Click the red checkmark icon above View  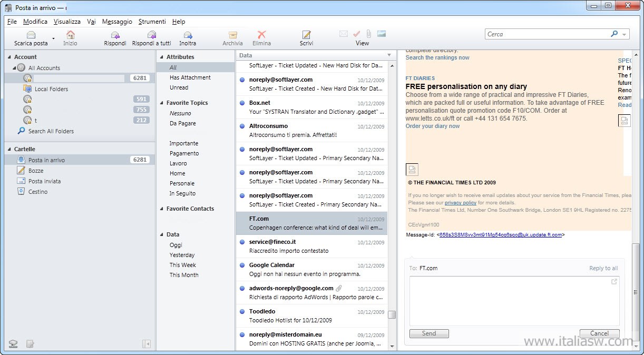(x=356, y=34)
